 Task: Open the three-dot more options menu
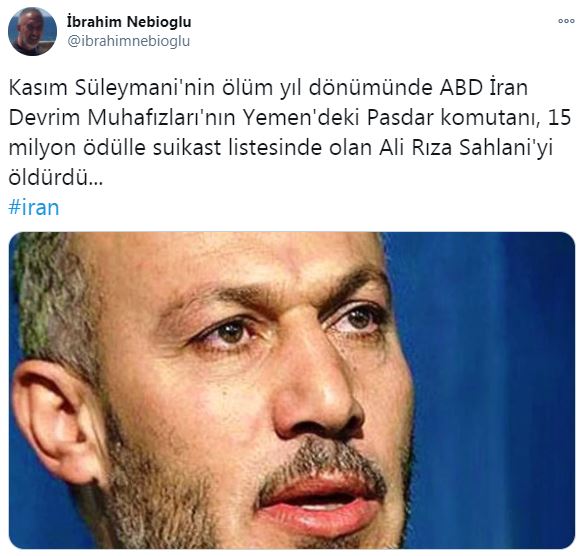point(566,21)
